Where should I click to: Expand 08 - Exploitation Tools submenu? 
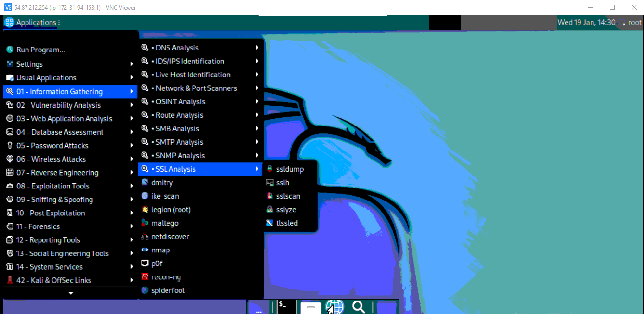70,186
